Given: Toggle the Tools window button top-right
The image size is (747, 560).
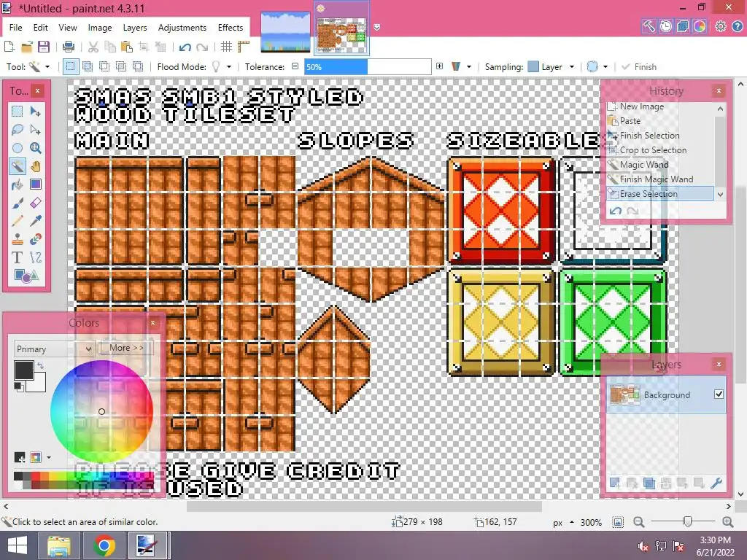Looking at the screenshot, I should click(x=649, y=26).
